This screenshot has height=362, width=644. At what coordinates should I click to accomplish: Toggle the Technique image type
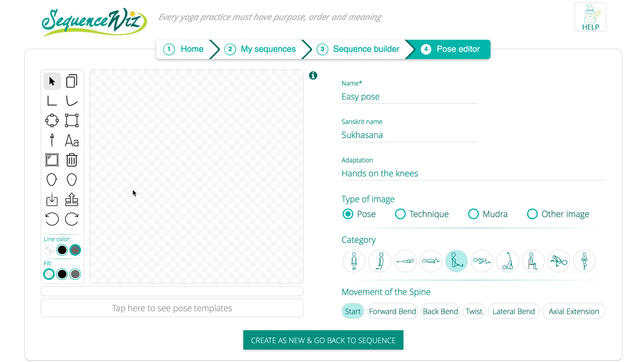[x=400, y=214]
